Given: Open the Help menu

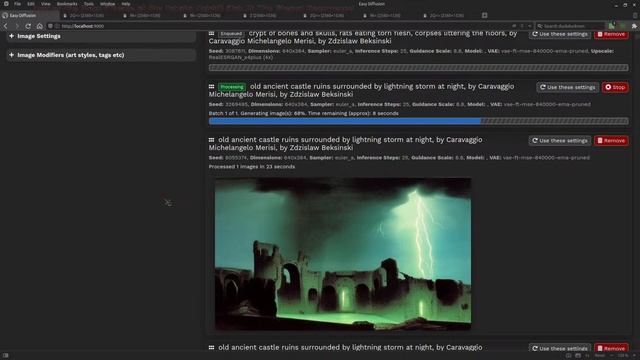Looking at the screenshot, I should pyautogui.click(x=126, y=4).
